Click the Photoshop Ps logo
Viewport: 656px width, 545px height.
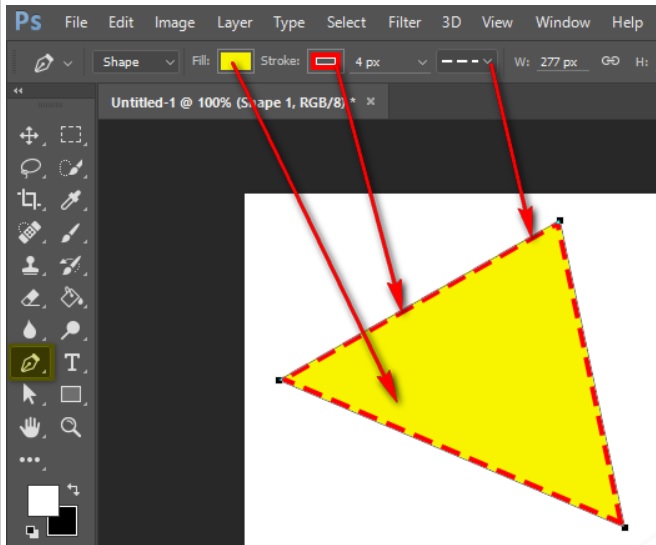pos(28,21)
